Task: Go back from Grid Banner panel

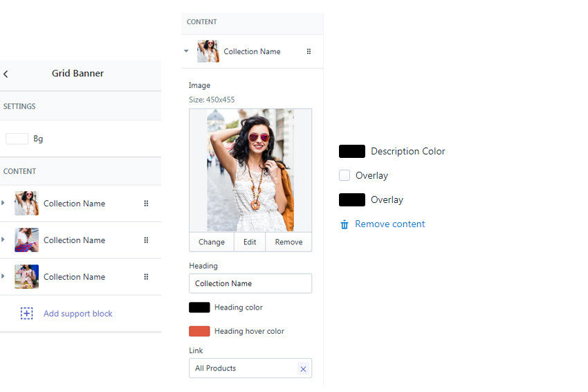Action: [6, 74]
